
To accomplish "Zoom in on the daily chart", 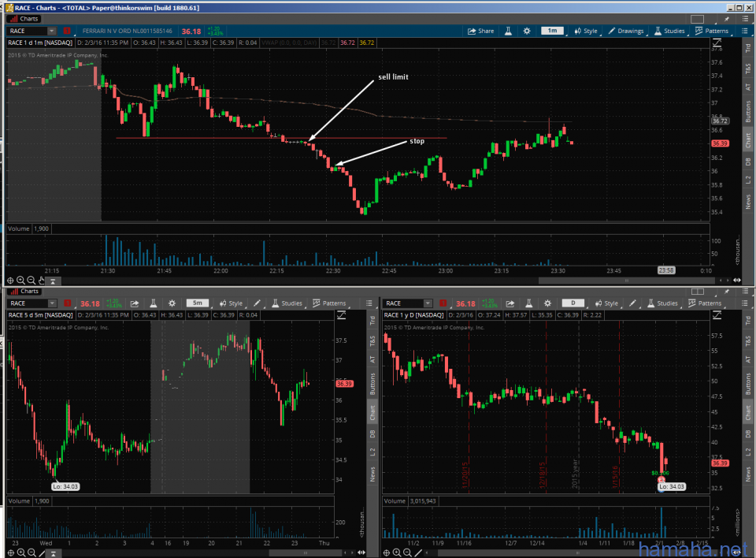I will coord(397,552).
